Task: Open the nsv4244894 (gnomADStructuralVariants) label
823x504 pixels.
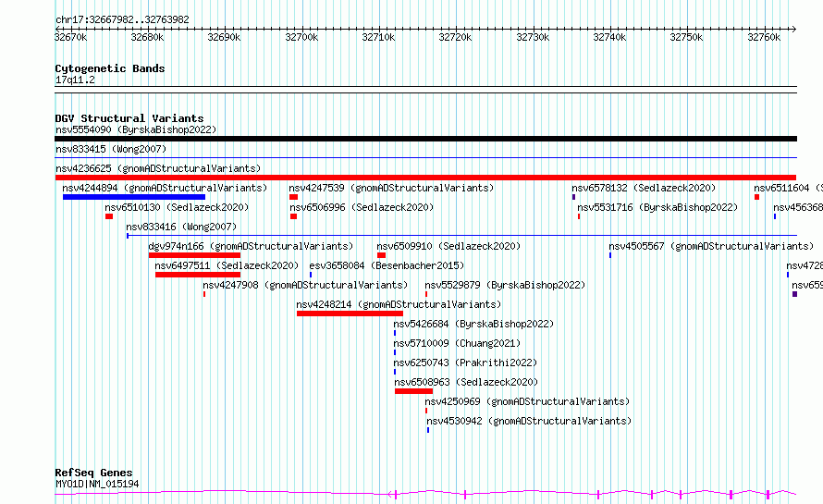Action: (x=165, y=188)
